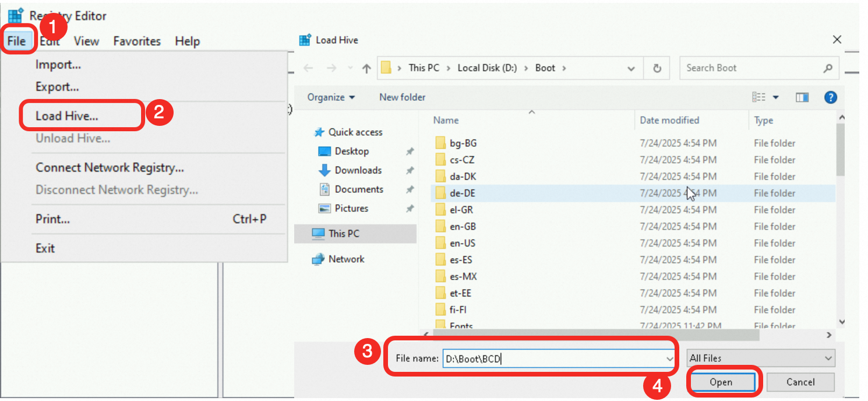Open recent locations dropdown arrow
The width and height of the screenshot is (868, 401).
coord(350,68)
